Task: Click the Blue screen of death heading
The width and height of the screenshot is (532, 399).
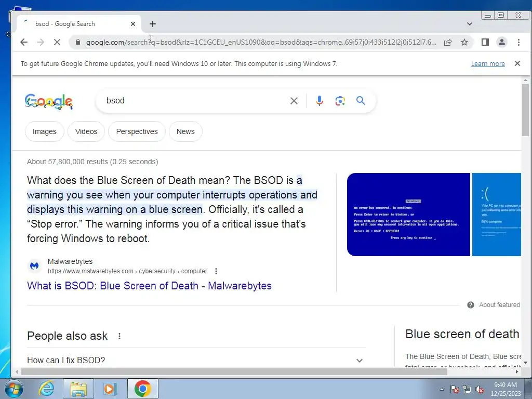Action: [462, 334]
